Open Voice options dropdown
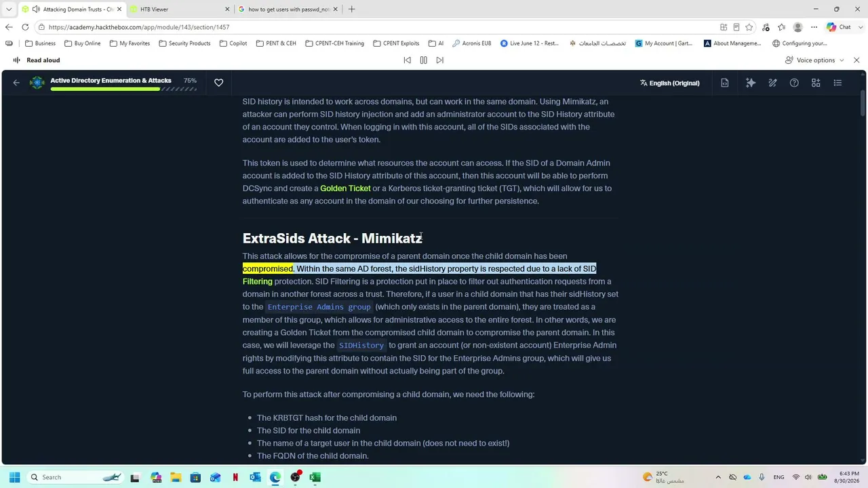Image resolution: width=868 pixels, height=488 pixels. [814, 60]
